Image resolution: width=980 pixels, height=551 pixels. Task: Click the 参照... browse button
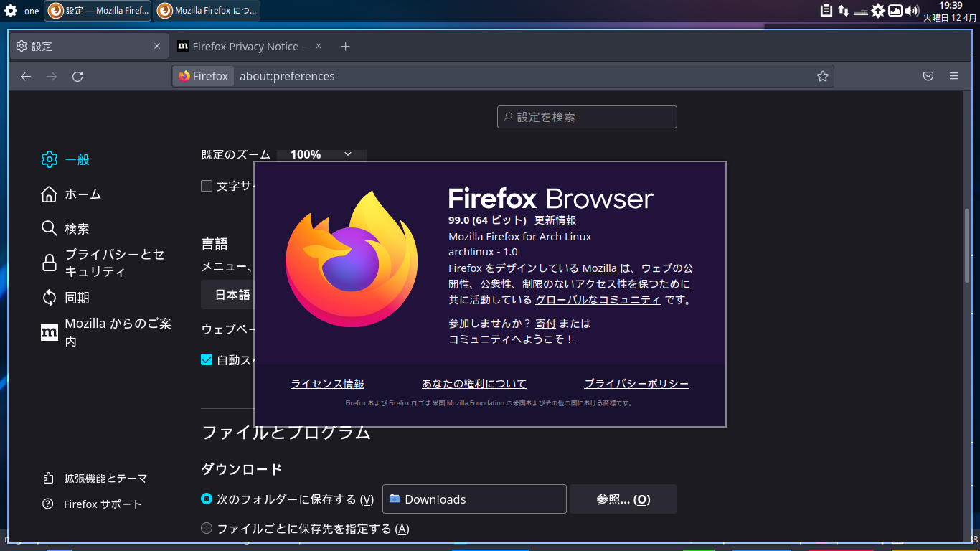623,499
